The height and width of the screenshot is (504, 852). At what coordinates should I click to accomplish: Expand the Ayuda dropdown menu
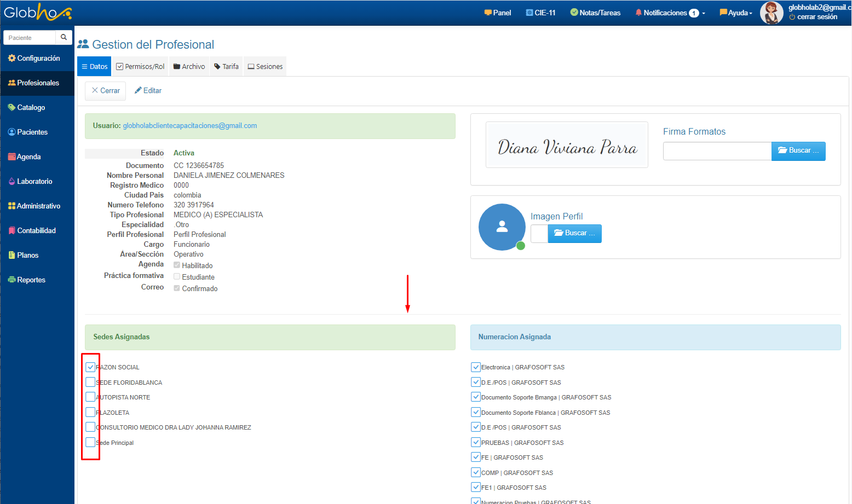736,13
